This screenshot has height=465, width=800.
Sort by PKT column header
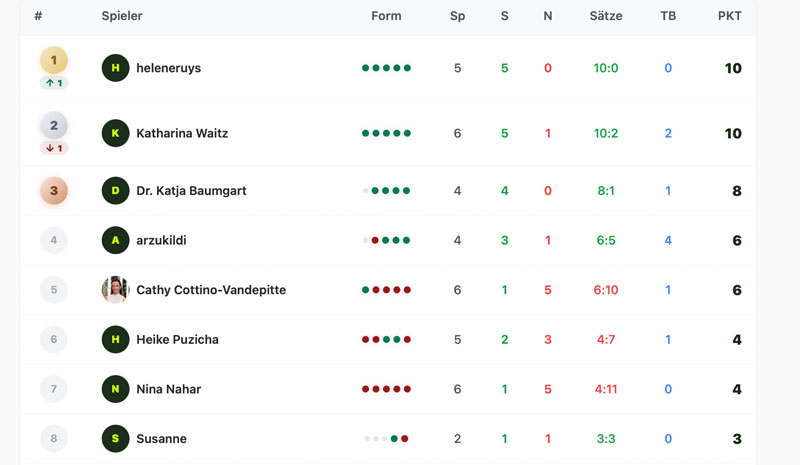[730, 16]
